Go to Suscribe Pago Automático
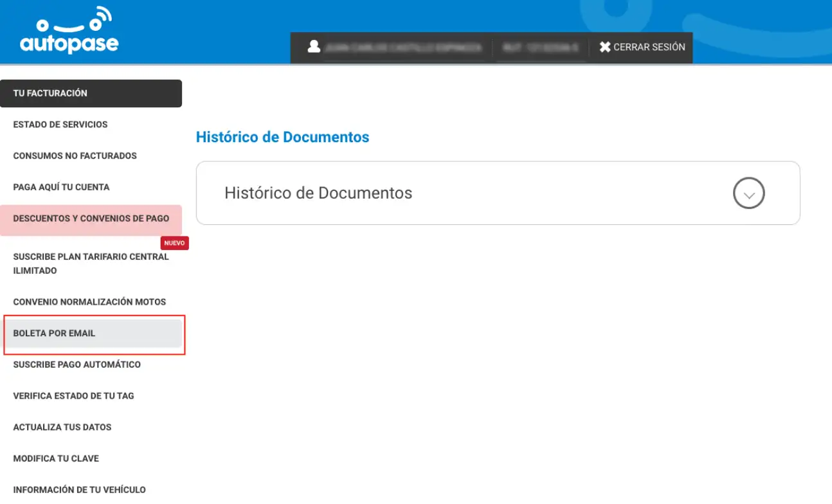The height and width of the screenshot is (504, 832). [x=77, y=364]
